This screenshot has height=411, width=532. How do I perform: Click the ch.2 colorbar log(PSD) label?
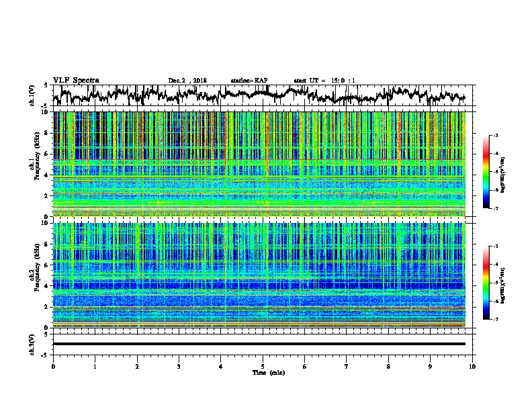click(503, 285)
